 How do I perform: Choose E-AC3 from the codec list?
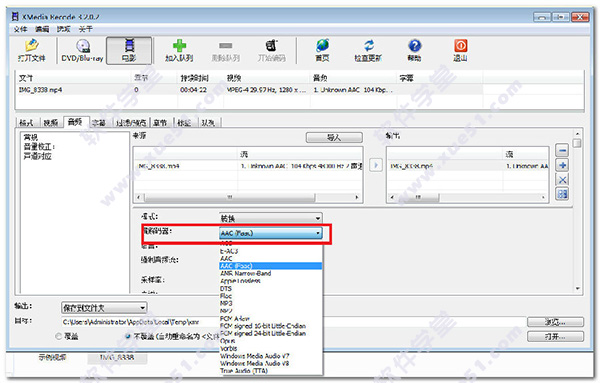pos(271,251)
